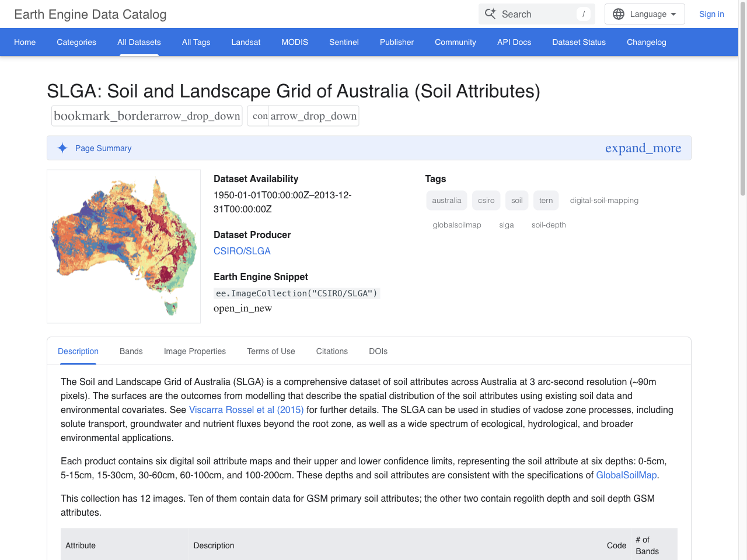Follow the Viscarra Rossel et al (2015) link

[x=246, y=409]
